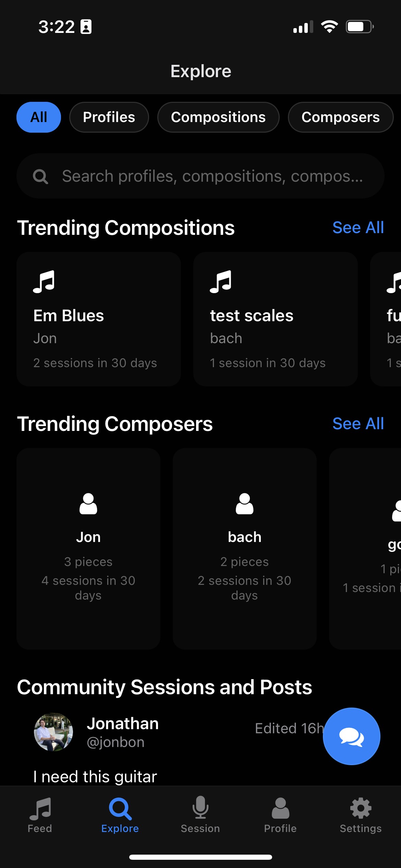Switch to the Profiles filter
The height and width of the screenshot is (868, 401).
point(109,117)
